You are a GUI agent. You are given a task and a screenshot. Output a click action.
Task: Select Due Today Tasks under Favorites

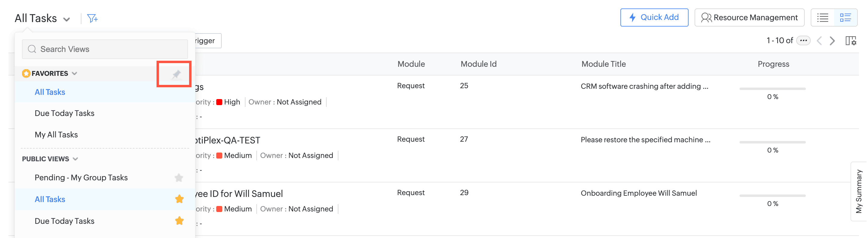coord(64,114)
